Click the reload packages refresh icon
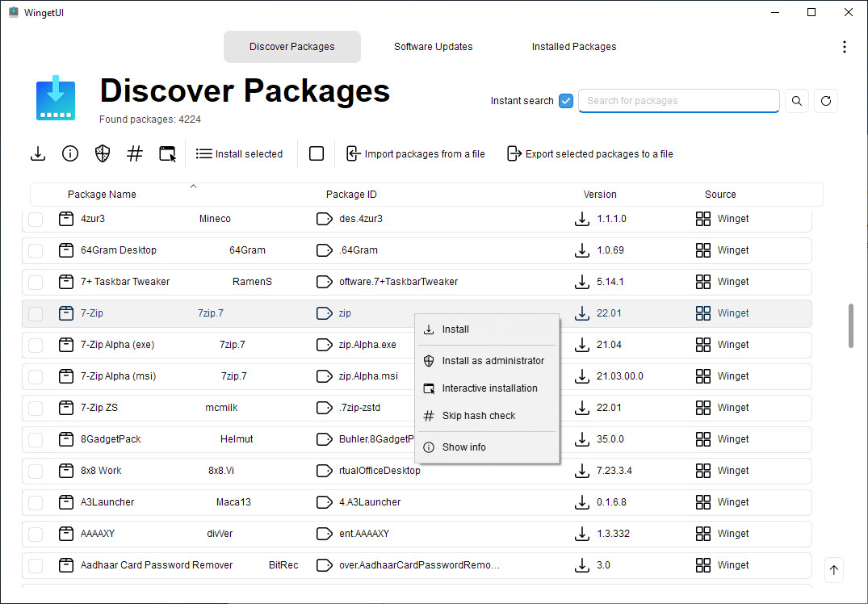Screen dimensions: 868x604 (825, 101)
